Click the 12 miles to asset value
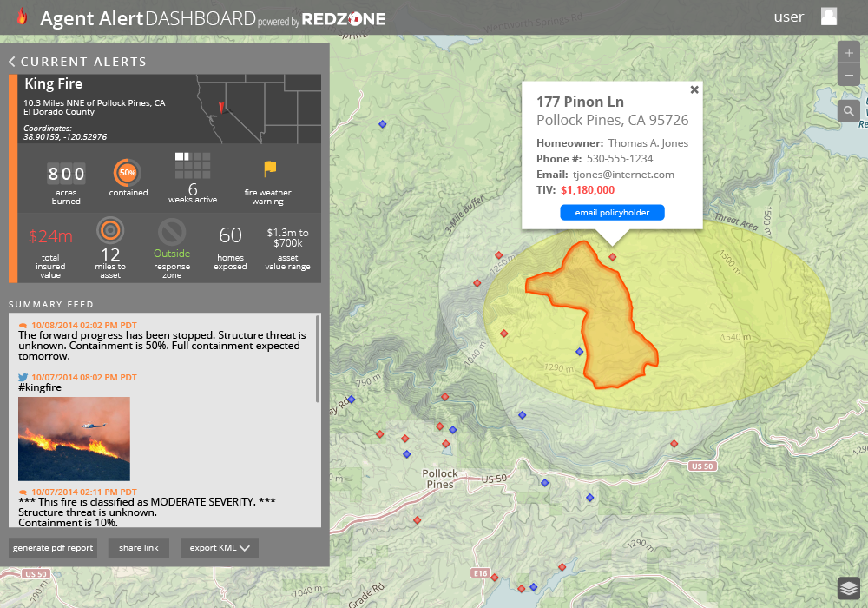The width and height of the screenshot is (868, 608). coord(110,254)
